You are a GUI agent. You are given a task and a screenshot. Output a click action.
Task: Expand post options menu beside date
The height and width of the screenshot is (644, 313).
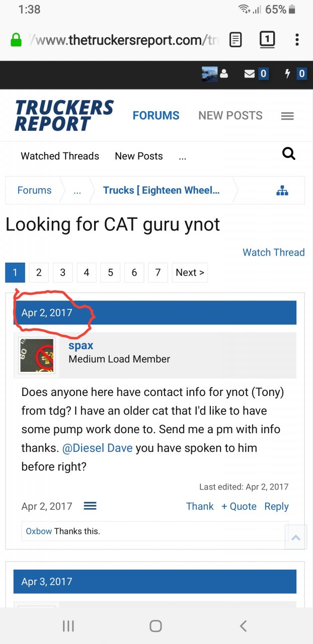[x=90, y=506]
